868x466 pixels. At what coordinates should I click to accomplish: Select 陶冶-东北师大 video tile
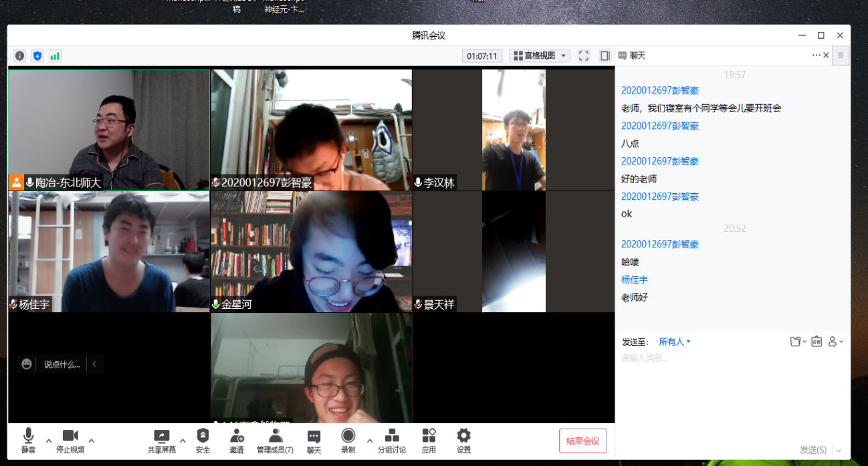click(x=109, y=130)
